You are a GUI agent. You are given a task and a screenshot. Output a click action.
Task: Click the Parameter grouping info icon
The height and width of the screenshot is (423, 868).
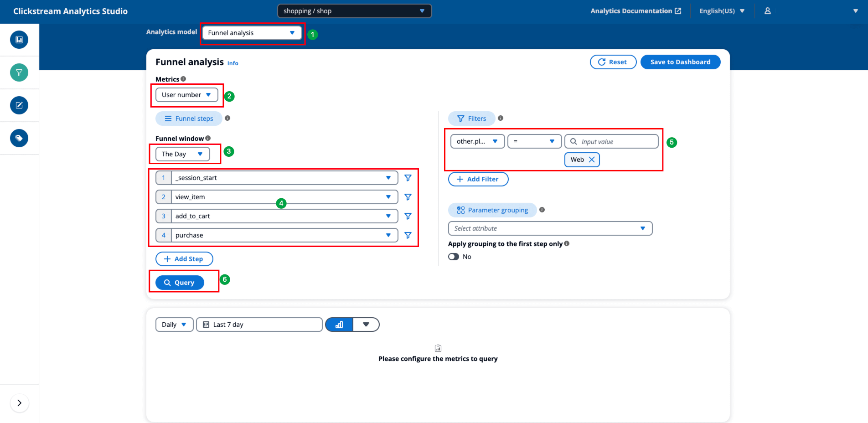point(542,210)
